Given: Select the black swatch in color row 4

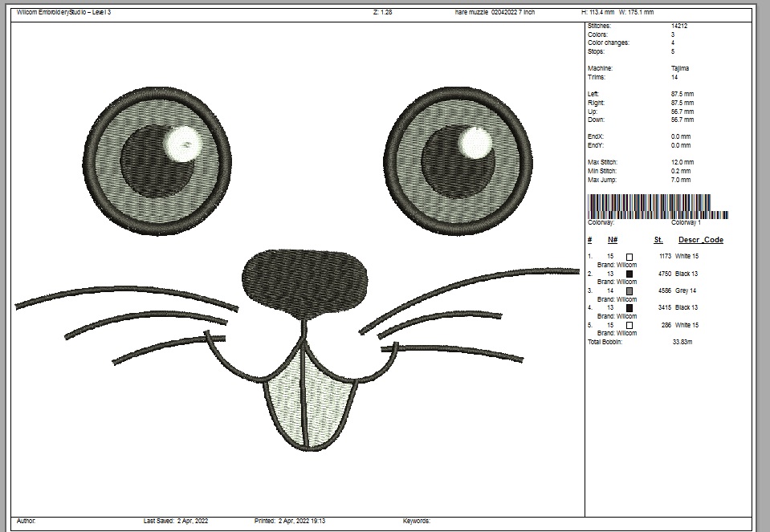Looking at the screenshot, I should 629,307.
